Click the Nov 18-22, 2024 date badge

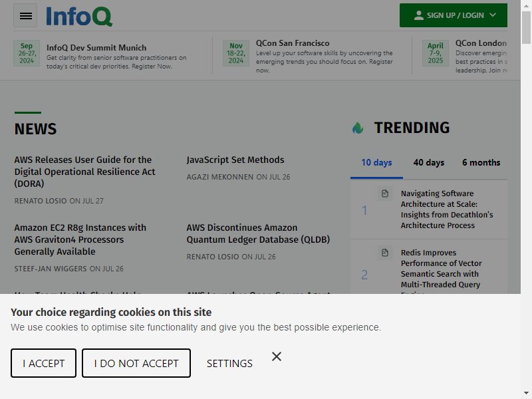(236, 53)
